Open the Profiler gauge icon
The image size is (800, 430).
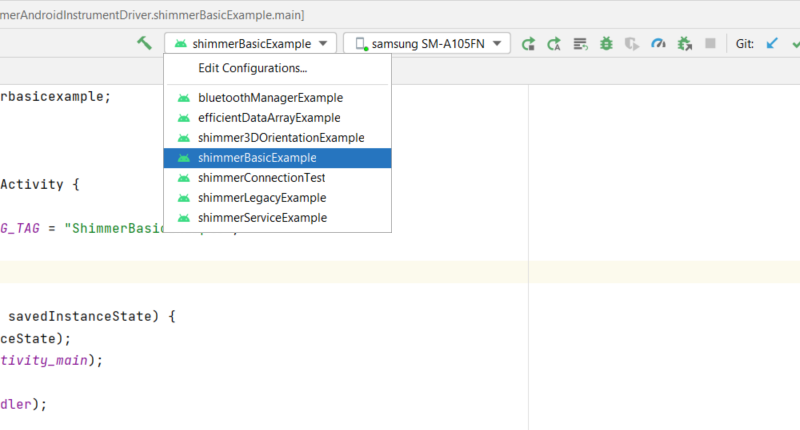(x=658, y=44)
